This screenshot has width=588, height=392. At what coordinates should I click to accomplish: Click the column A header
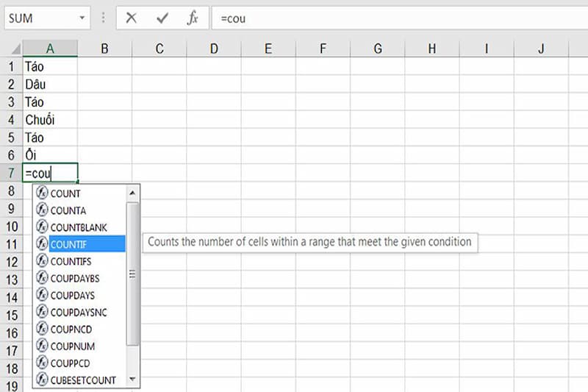[50, 49]
